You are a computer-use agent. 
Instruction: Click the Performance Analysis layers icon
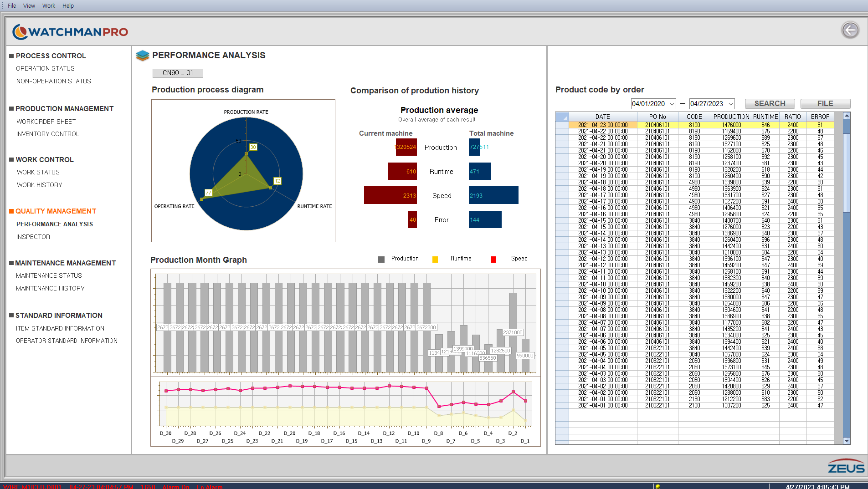coord(143,56)
